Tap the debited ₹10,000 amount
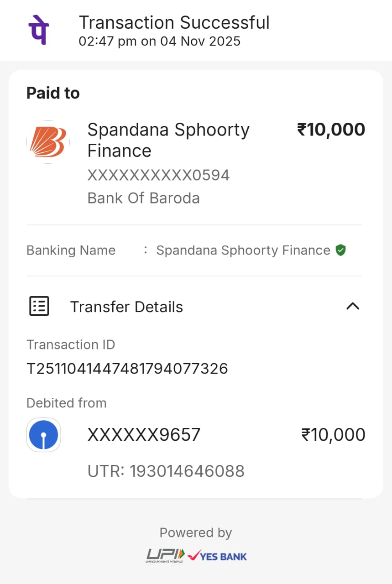 point(333,435)
